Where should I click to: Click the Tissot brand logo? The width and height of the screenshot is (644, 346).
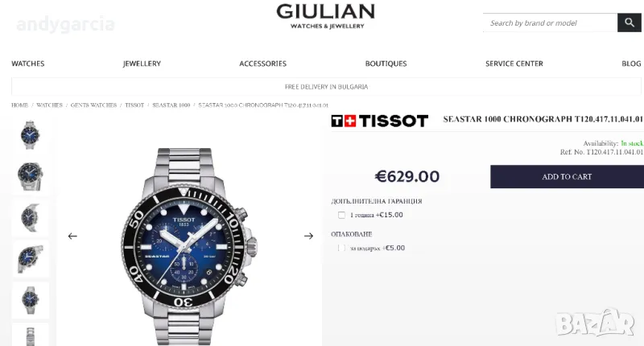pyautogui.click(x=379, y=121)
